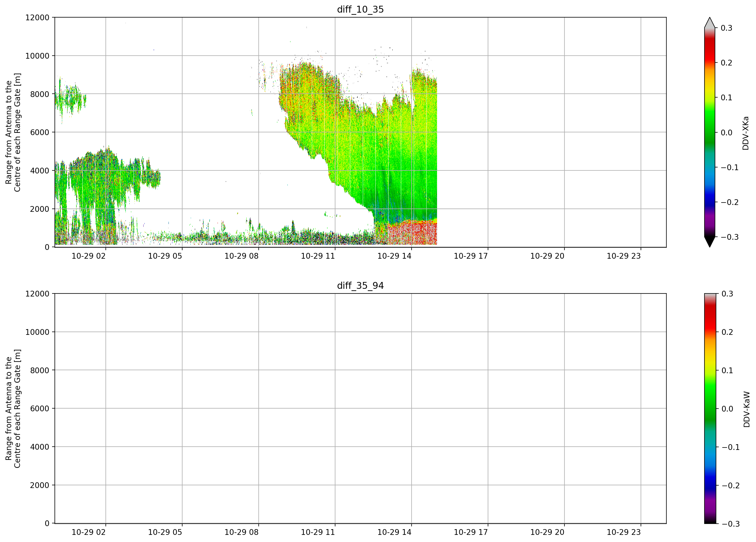Click the bottom colorbar's blue -0.2 region
The width and height of the screenshot is (756, 542).
pos(710,485)
